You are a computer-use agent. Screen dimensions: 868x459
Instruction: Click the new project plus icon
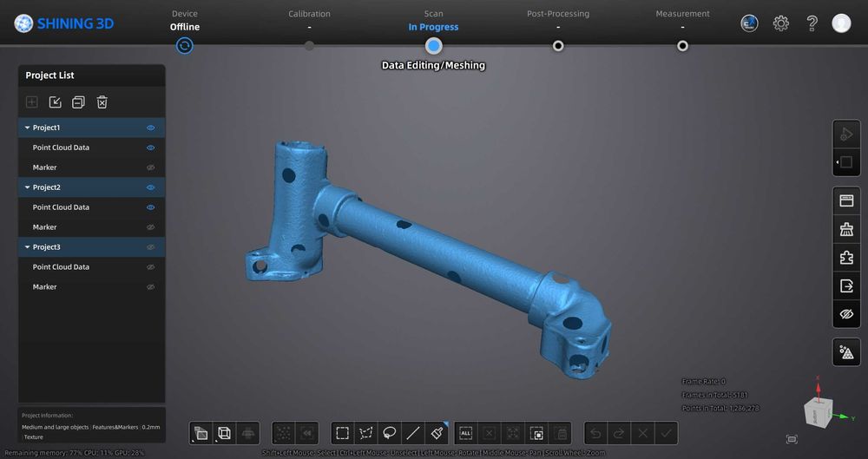point(31,102)
